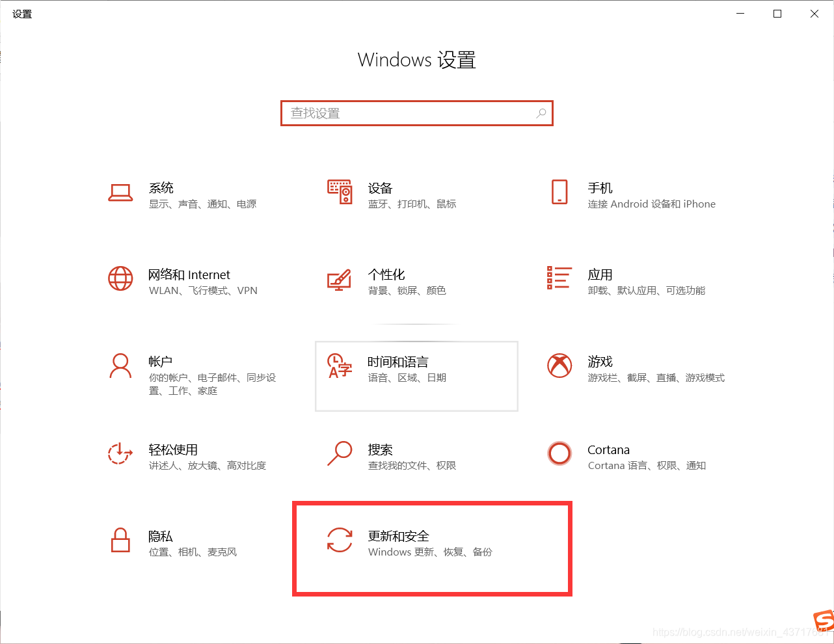Screen dimensions: 834x644
Task: Open the 游戏 Xbox icon
Action: point(559,366)
